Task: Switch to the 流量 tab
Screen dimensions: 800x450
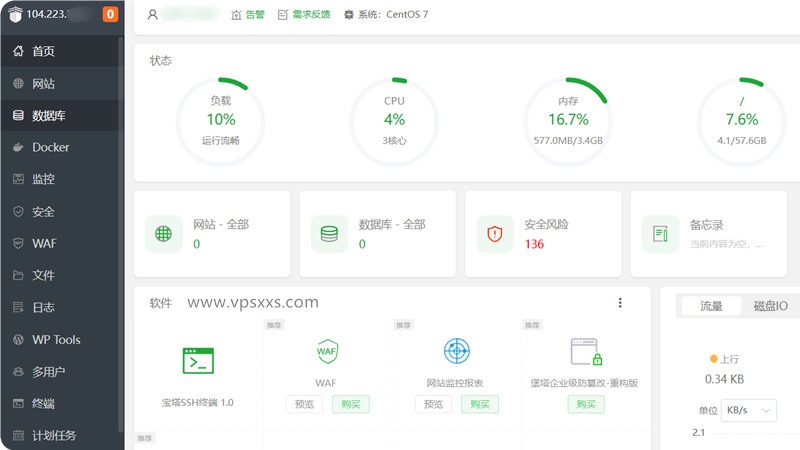Action: 711,306
